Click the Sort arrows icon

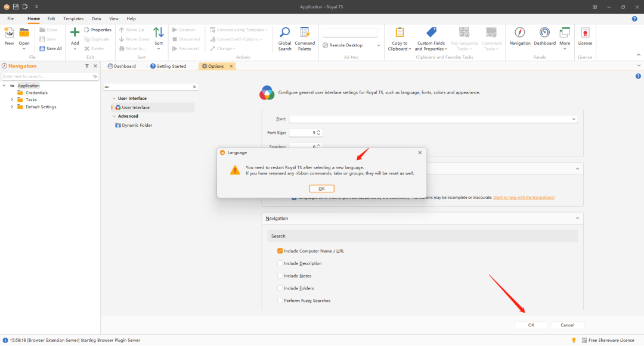(159, 32)
